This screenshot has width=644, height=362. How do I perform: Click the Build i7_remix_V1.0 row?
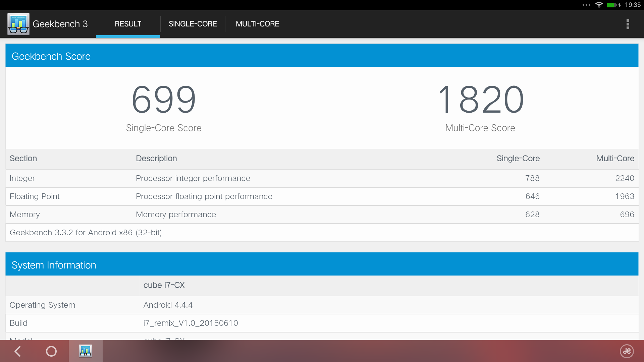click(x=322, y=323)
